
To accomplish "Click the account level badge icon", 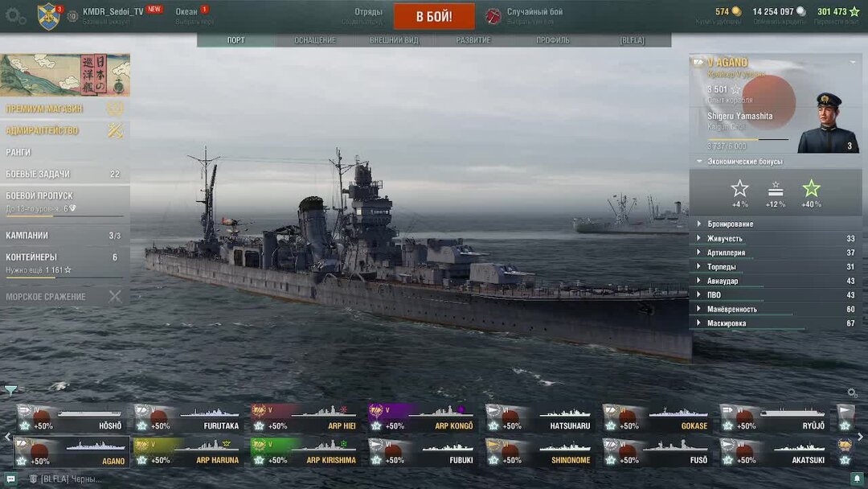I will [x=72, y=16].
